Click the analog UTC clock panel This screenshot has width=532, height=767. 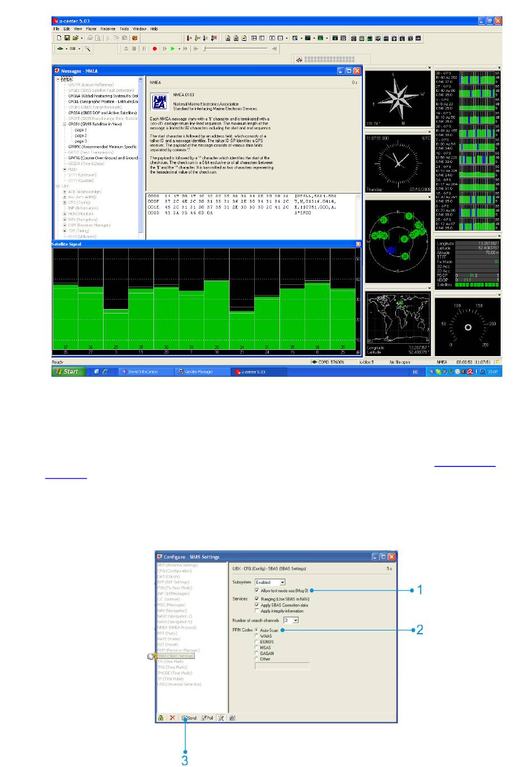click(x=398, y=163)
